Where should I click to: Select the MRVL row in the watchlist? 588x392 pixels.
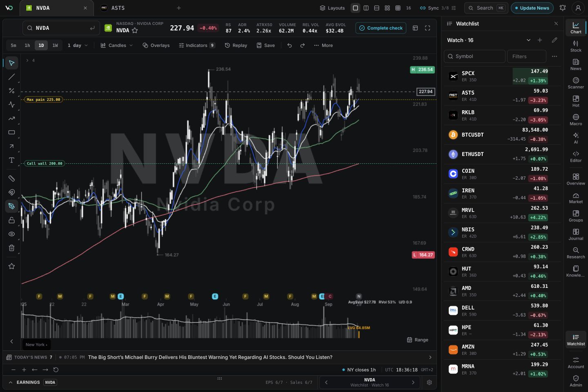(502, 213)
